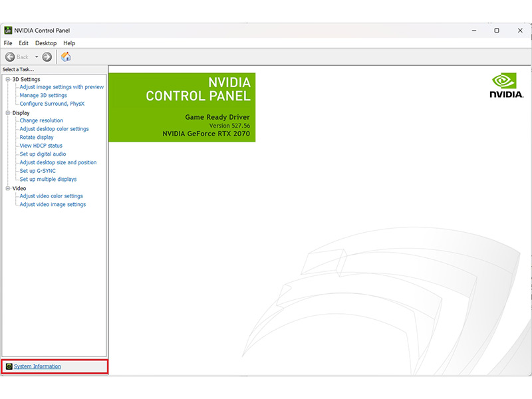Image resolution: width=532 pixels, height=399 pixels.
Task: Click the Forward arrow toolbar icon
Action: tap(47, 57)
